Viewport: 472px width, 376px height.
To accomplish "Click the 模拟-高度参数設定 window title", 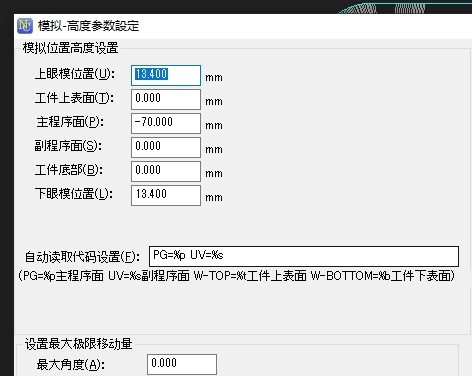I will (x=88, y=26).
